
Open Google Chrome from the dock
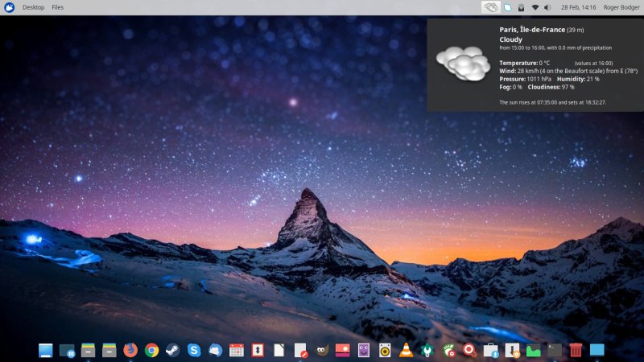(x=151, y=350)
